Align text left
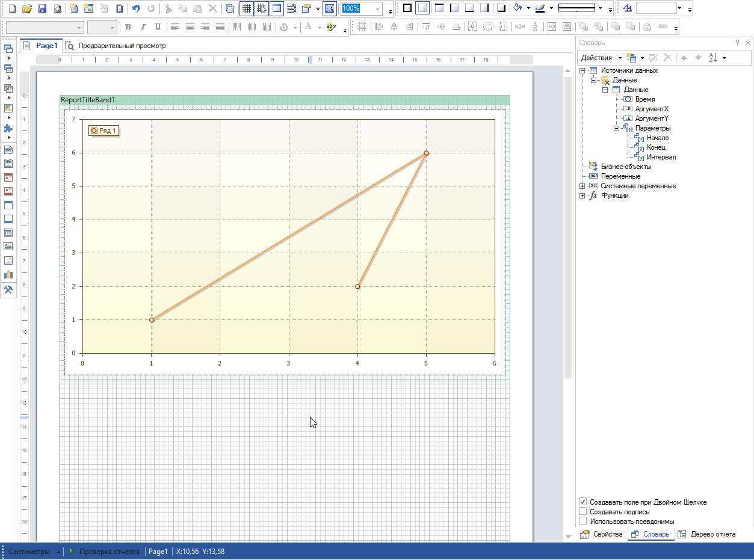 [175, 27]
